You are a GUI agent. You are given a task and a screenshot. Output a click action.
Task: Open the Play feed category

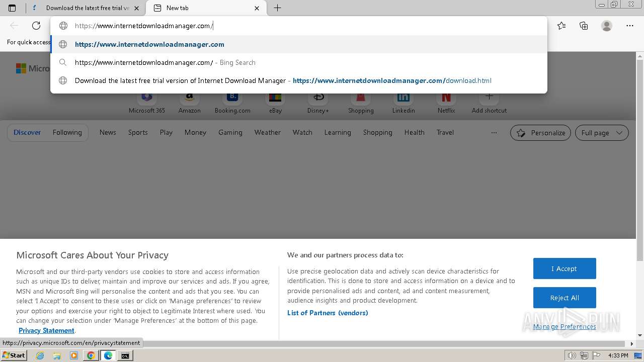(166, 133)
